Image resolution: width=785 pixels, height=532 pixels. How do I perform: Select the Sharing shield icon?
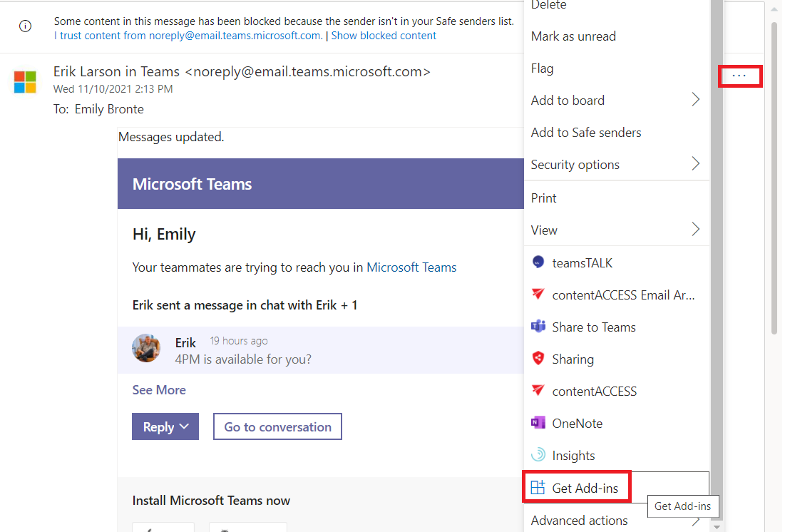coord(538,359)
